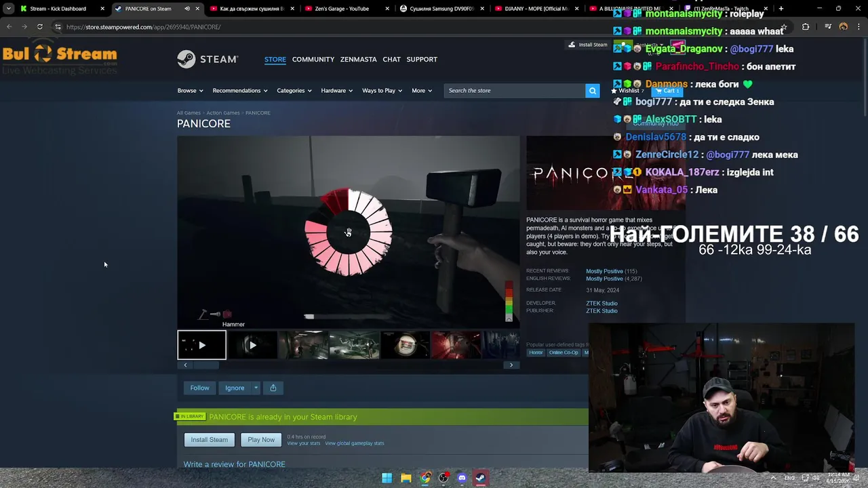
Task: Open the View your stats link
Action: pos(303,443)
